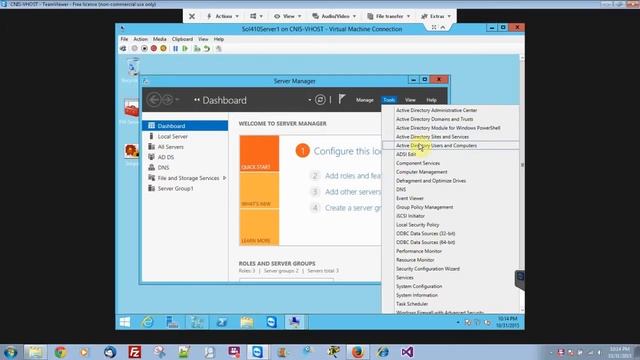The height and width of the screenshot is (360, 640).
Task: Click the TeamViewer close session X icon
Action: (x=192, y=16)
